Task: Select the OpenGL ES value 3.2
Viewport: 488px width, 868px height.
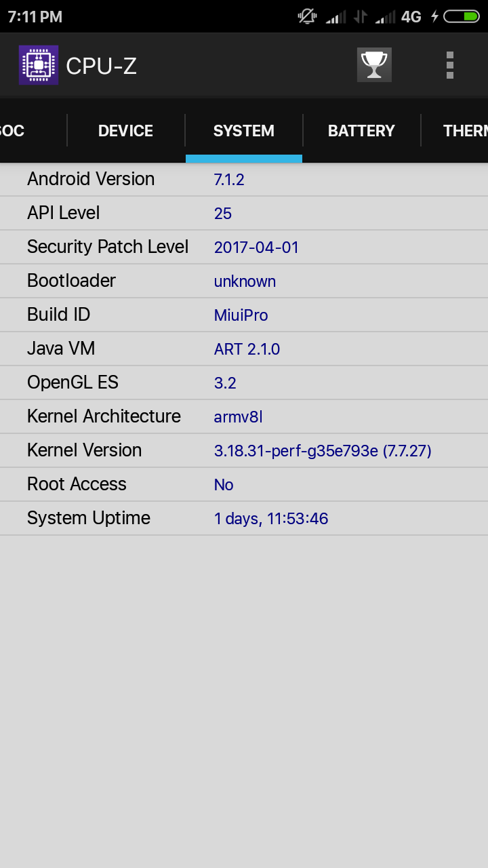Action: (225, 383)
